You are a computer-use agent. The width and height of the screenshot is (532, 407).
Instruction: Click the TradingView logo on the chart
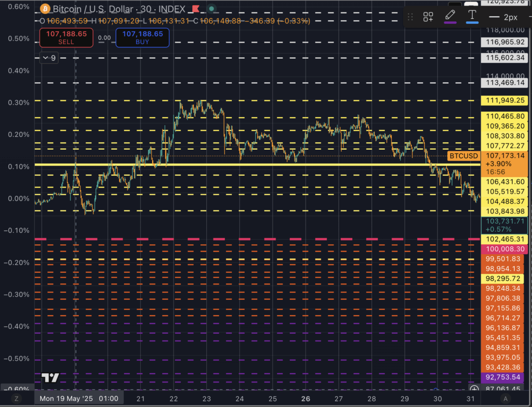click(50, 378)
